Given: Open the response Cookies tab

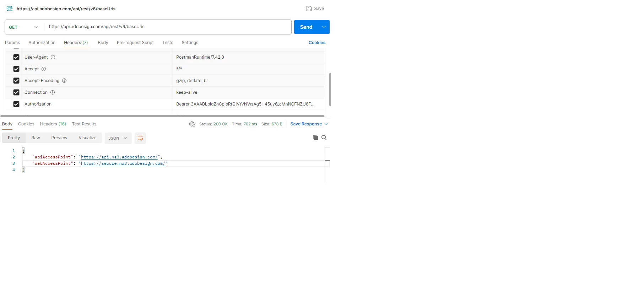Looking at the screenshot, I should [26, 124].
